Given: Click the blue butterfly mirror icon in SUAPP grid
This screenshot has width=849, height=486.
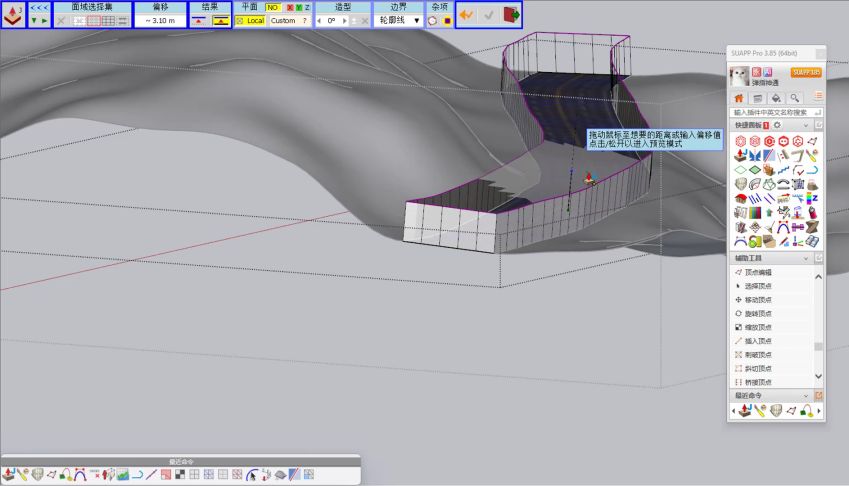Looking at the screenshot, I should pos(755,155).
